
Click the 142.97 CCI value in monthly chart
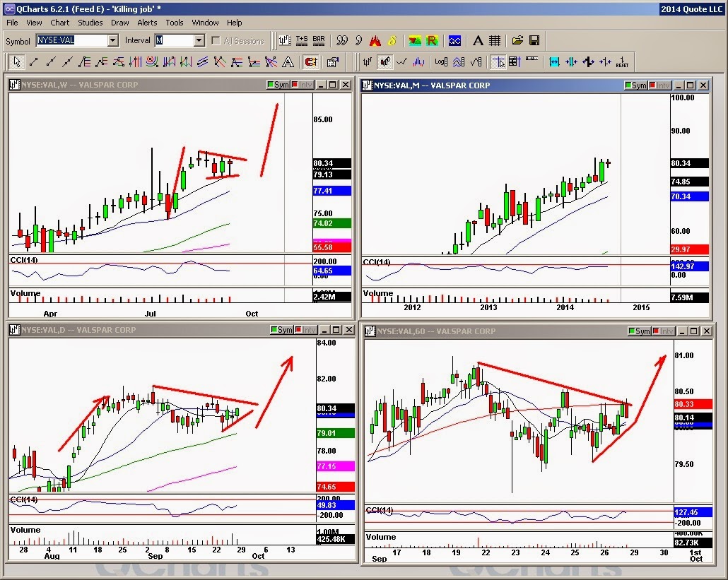coord(689,266)
